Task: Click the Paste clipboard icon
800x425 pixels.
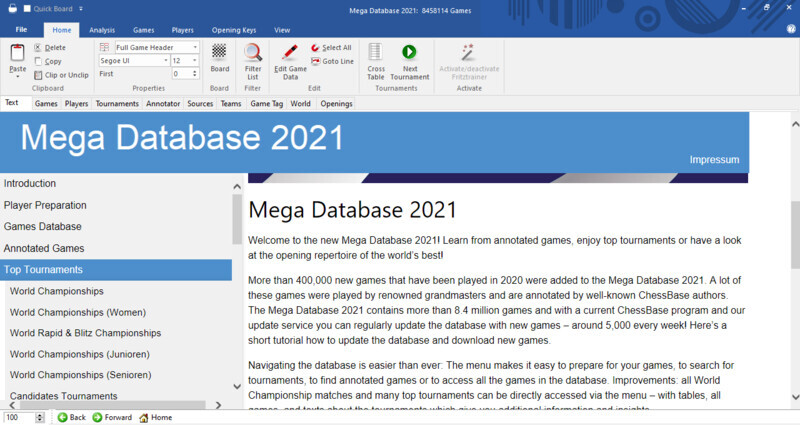Action: point(17,53)
